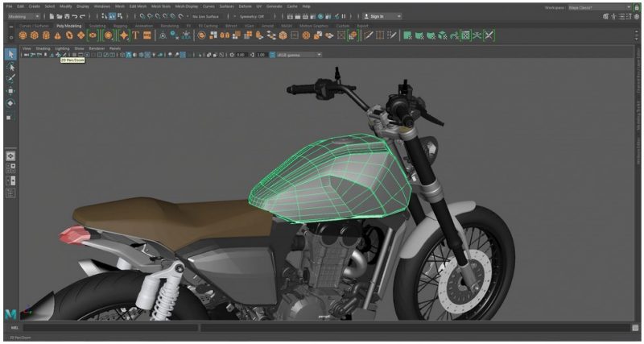Select the arrow Select tool in toolbox
The width and height of the screenshot is (644, 344).
(x=10, y=54)
